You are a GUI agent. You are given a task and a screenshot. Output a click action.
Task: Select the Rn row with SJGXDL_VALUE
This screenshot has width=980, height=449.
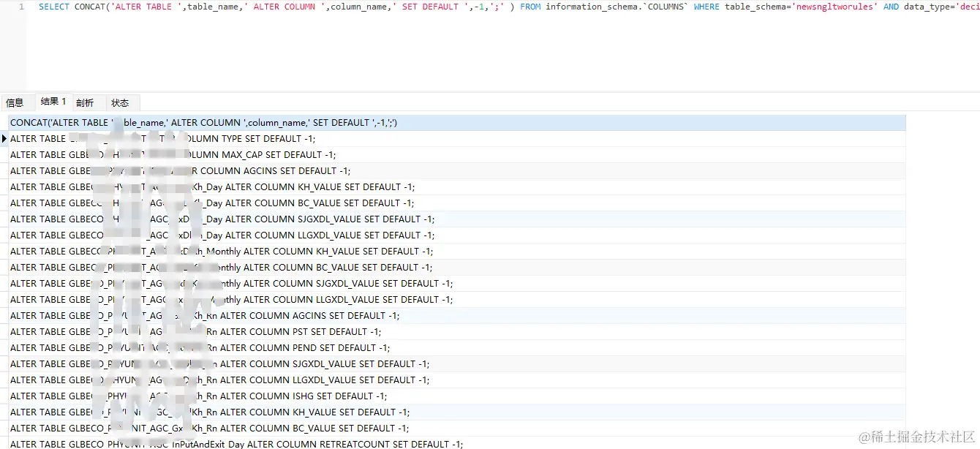[x=457, y=364]
